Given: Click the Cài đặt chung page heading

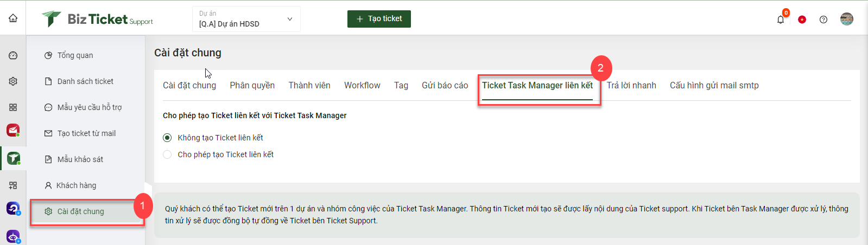Looking at the screenshot, I should 188,53.
